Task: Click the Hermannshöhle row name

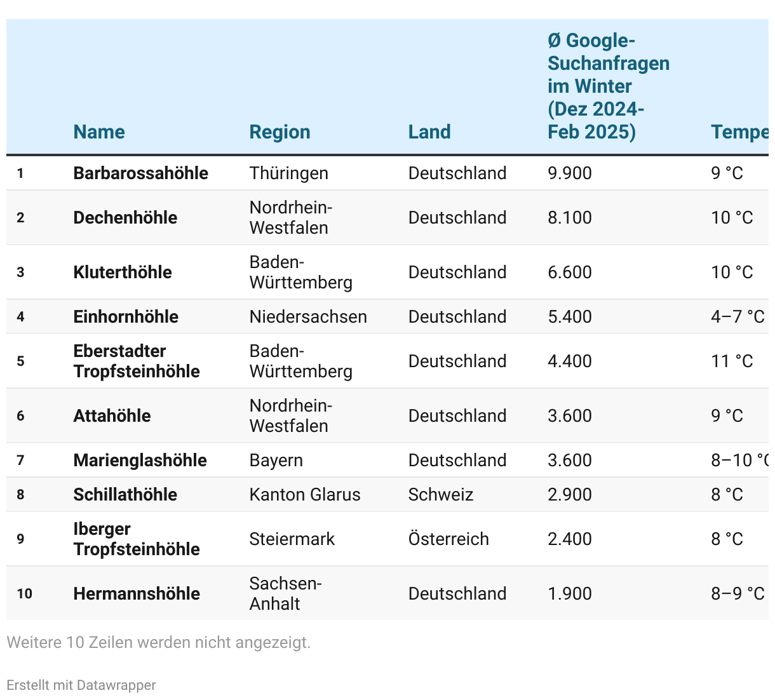Action: [x=137, y=593]
